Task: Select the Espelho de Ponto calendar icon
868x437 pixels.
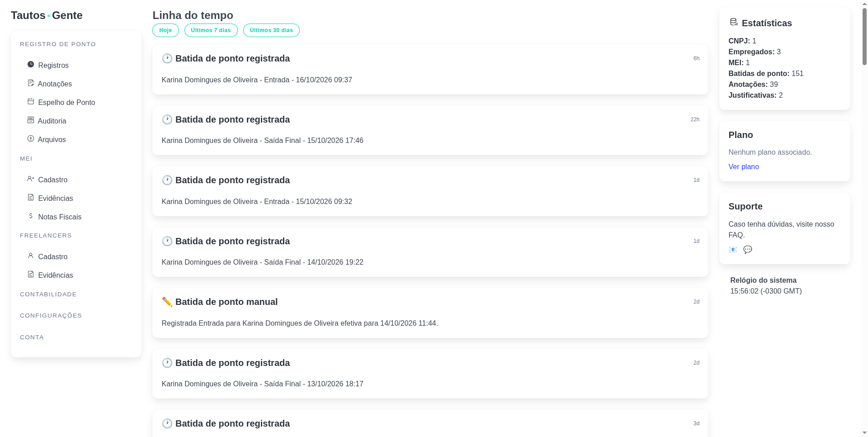Action: [31, 101]
